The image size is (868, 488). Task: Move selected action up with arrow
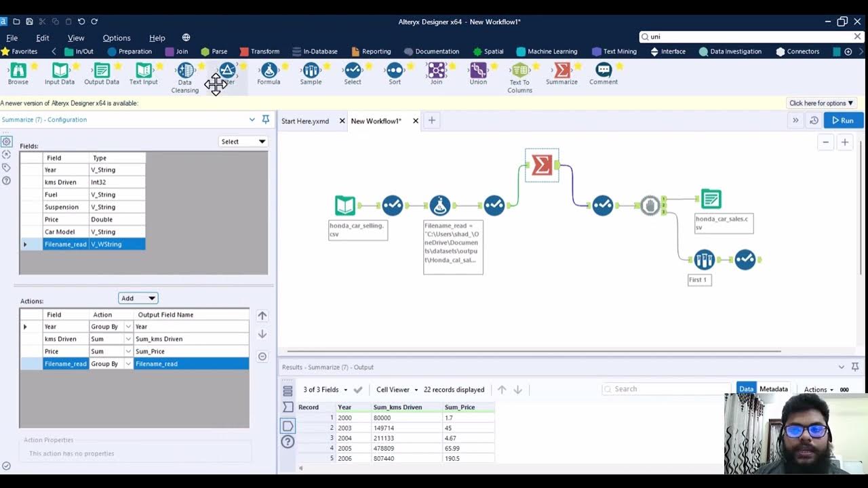pos(262,316)
